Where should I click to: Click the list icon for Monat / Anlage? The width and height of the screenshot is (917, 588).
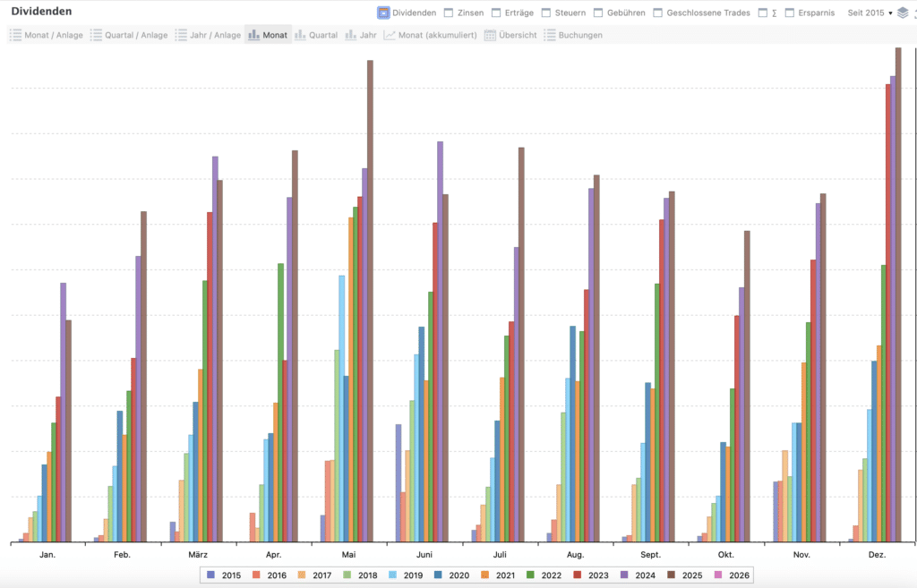15,35
